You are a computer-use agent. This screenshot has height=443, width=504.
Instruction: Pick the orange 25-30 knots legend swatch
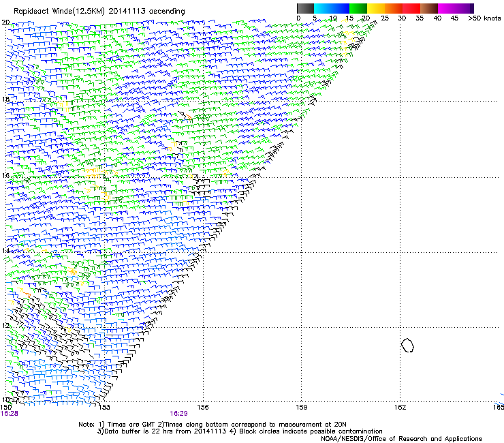pyautogui.click(x=394, y=8)
